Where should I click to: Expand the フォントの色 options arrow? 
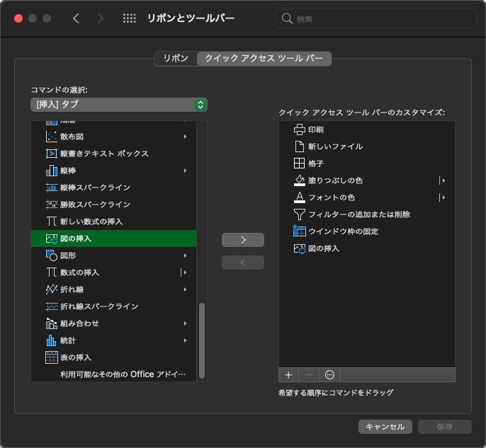pos(443,197)
